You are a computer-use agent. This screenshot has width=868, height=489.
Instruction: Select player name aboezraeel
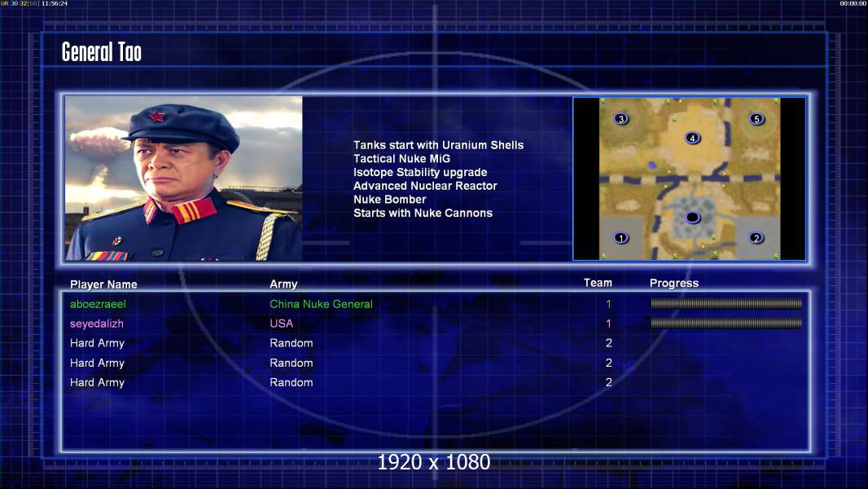(98, 304)
